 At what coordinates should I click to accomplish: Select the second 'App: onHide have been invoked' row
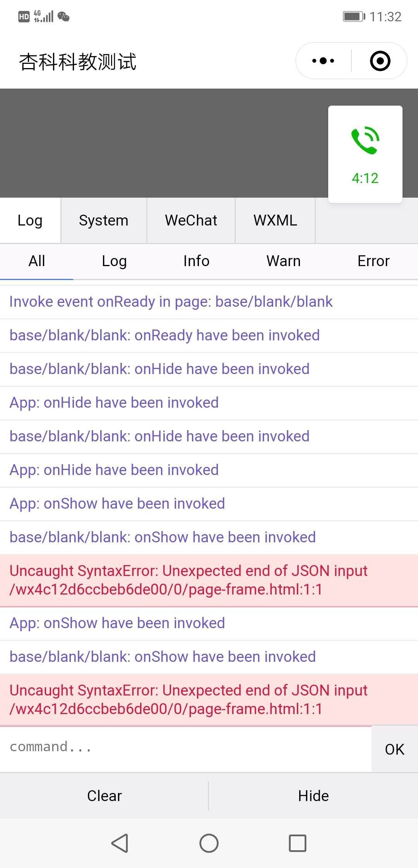click(x=209, y=470)
